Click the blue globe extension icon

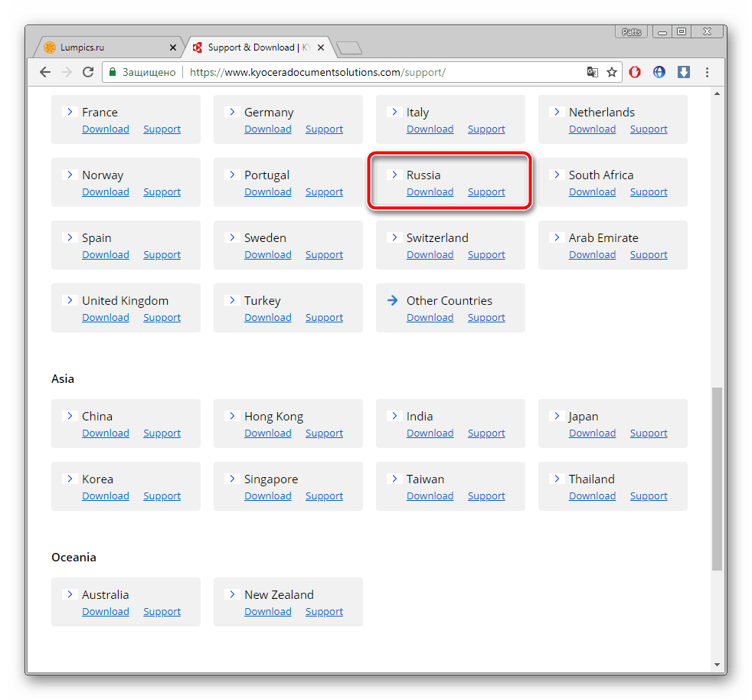(659, 72)
